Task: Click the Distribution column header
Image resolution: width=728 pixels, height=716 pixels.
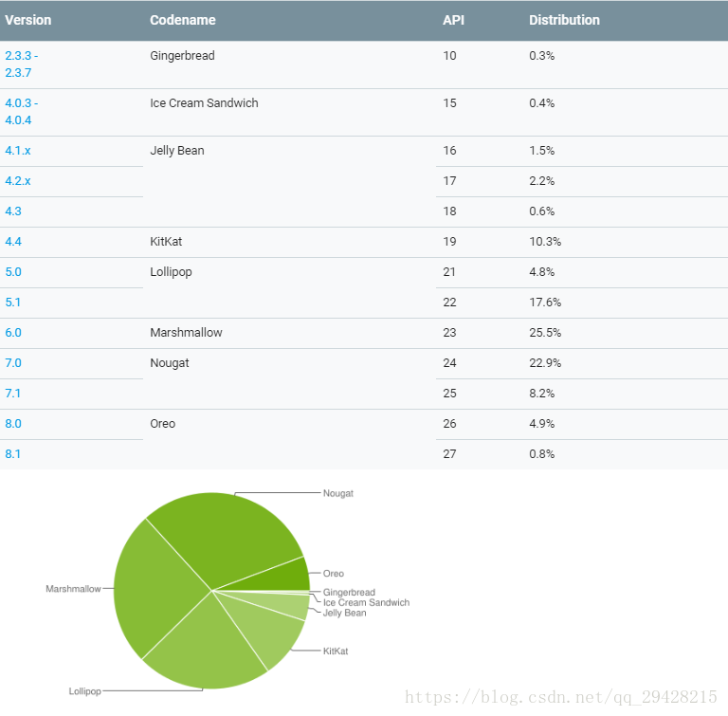Action: click(564, 20)
